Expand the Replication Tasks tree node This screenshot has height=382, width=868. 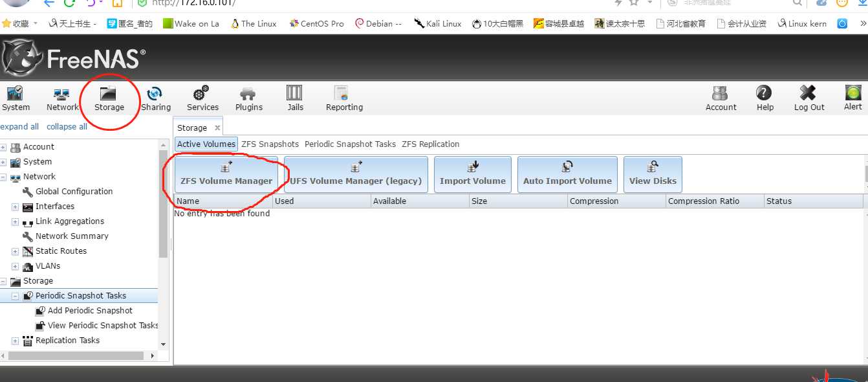[15, 341]
